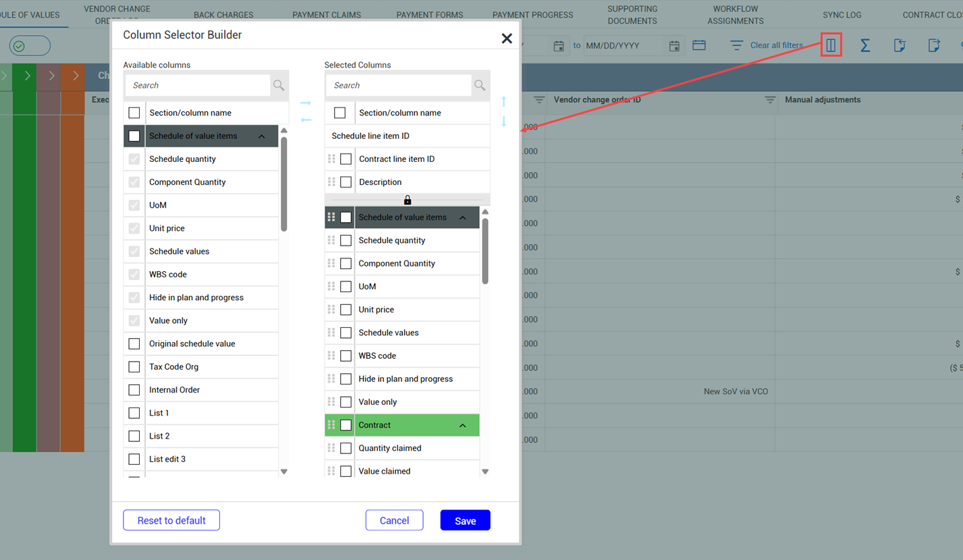Image resolution: width=963 pixels, height=560 pixels.
Task: Collapse the Contract group in Selected Columns
Action: [463, 425]
